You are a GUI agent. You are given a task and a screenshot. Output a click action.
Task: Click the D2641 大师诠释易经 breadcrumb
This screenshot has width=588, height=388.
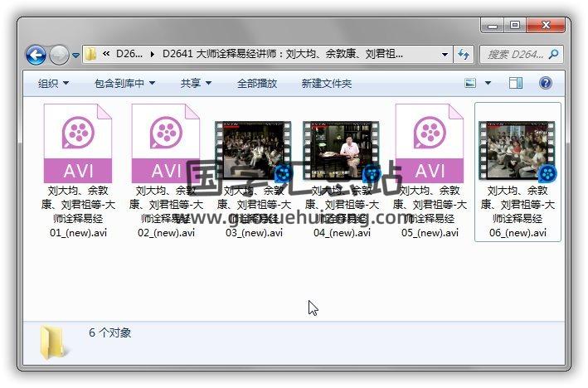283,54
